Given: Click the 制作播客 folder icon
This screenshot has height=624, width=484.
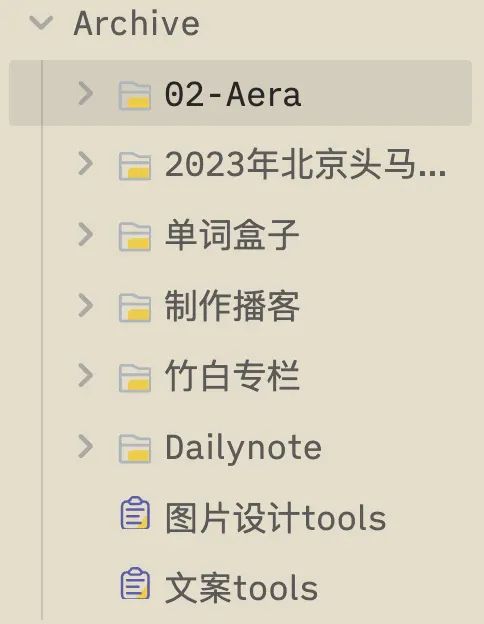Looking at the screenshot, I should (135, 307).
